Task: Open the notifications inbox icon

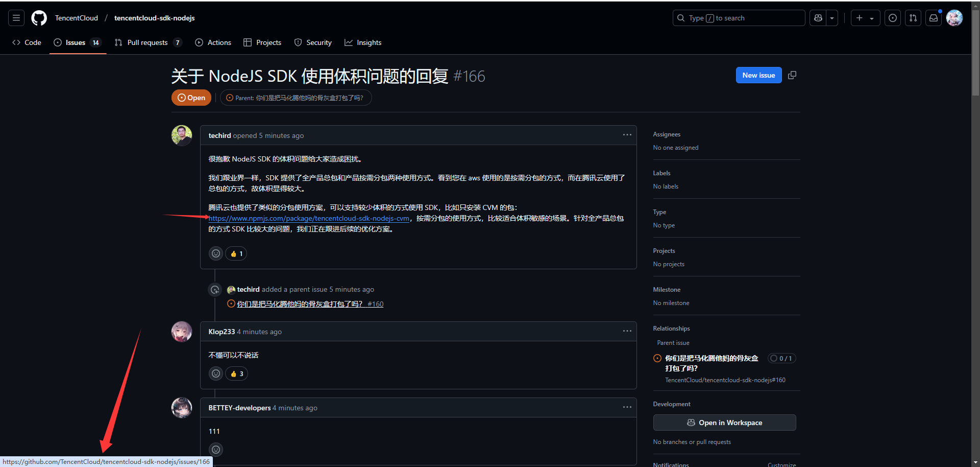Action: (x=934, y=18)
